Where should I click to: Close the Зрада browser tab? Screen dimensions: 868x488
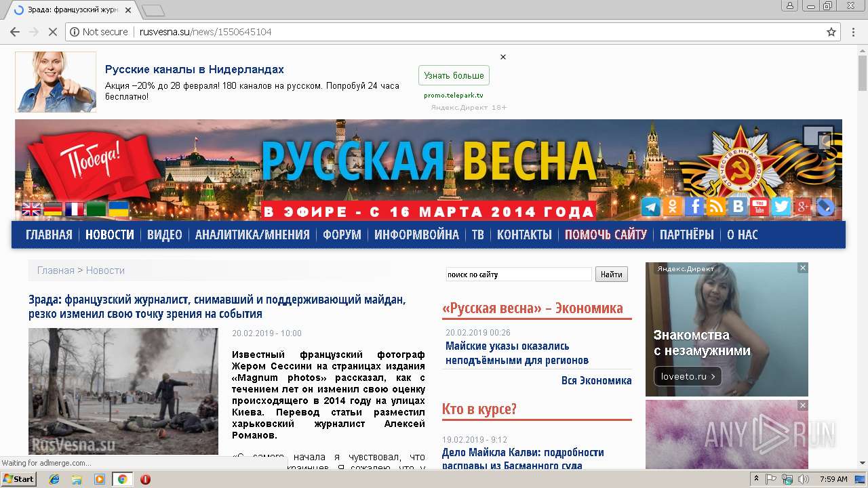click(x=128, y=10)
